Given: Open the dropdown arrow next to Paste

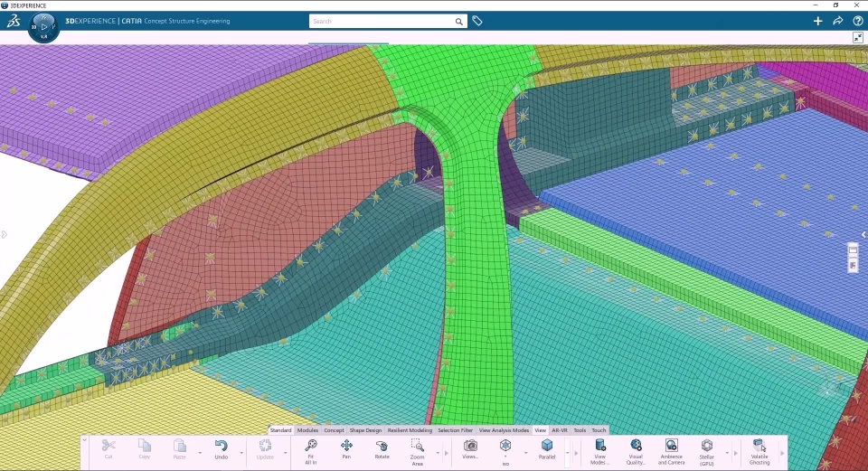Looking at the screenshot, I should pos(200,453).
